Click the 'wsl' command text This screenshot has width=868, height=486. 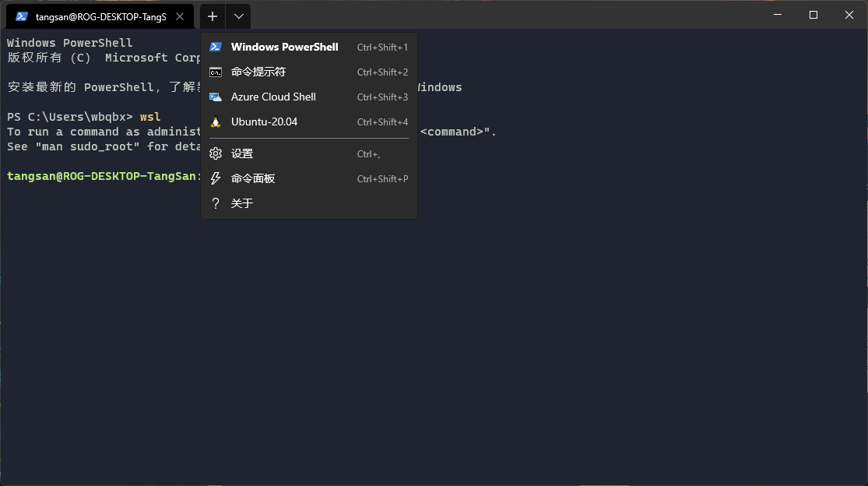click(150, 117)
